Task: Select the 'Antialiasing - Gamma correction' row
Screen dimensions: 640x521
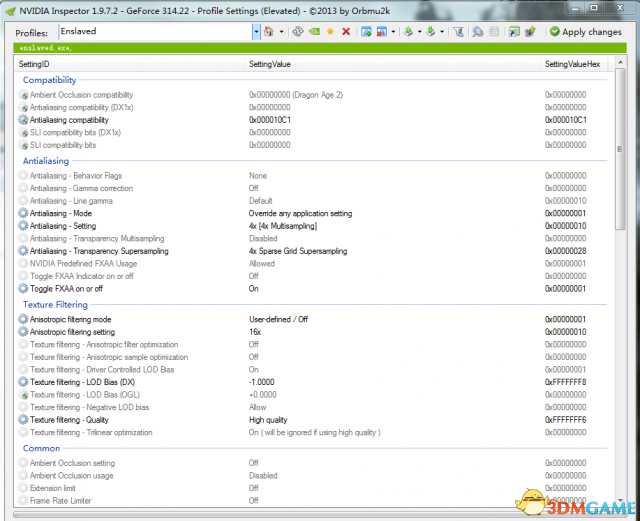Action: click(x=312, y=188)
